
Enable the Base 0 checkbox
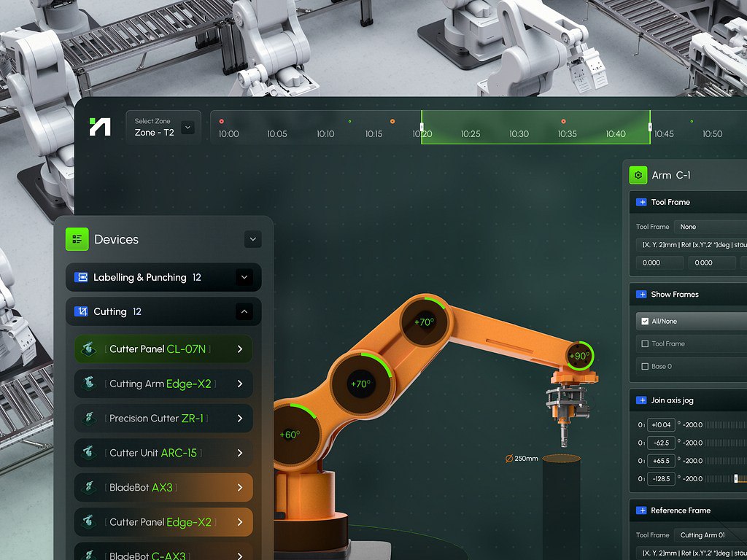[x=644, y=366]
